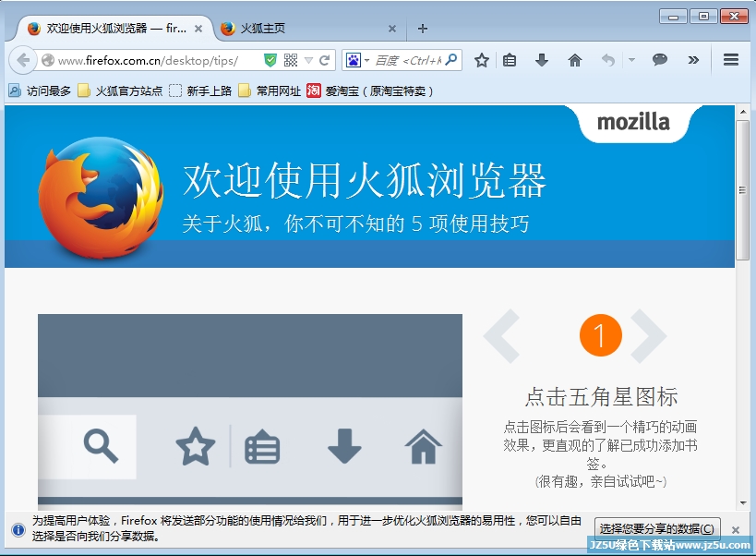Open the Baidu search engine selector
The image size is (756, 556).
[x=357, y=60]
